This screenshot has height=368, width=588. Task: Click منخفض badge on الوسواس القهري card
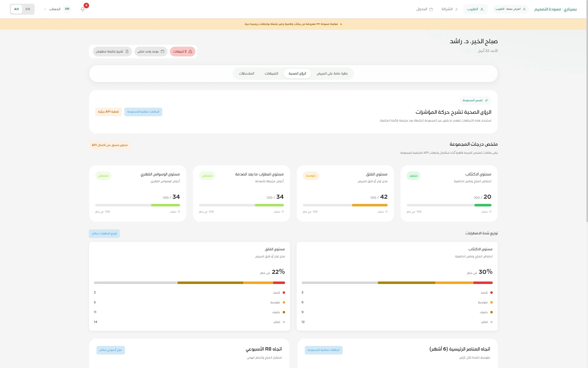coord(103,176)
